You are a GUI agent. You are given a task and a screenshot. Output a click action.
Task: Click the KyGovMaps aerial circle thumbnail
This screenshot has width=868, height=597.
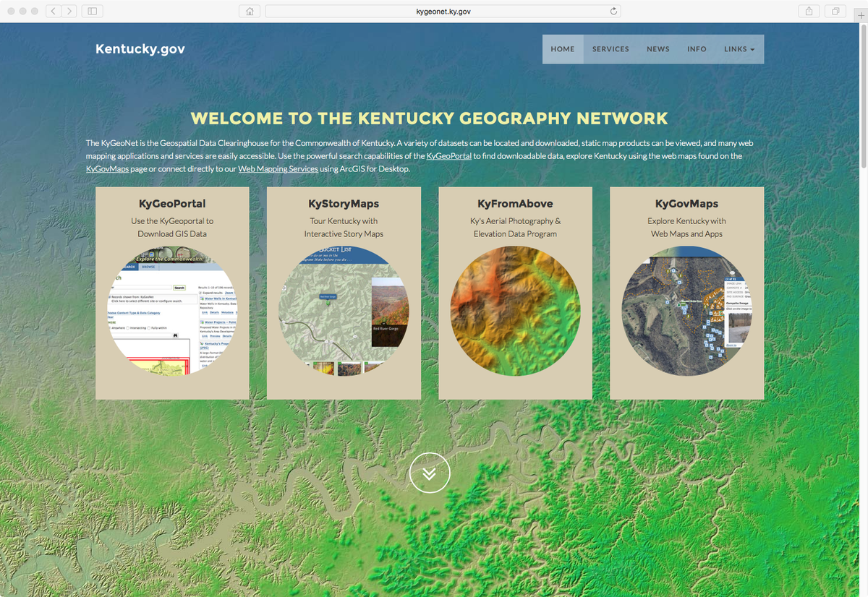click(x=686, y=311)
